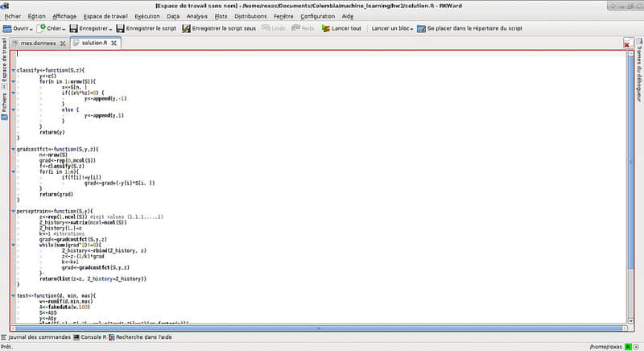Click the /home/roxas status bar path
Image resolution: width=644 pixels, height=351 pixels.
point(606,347)
